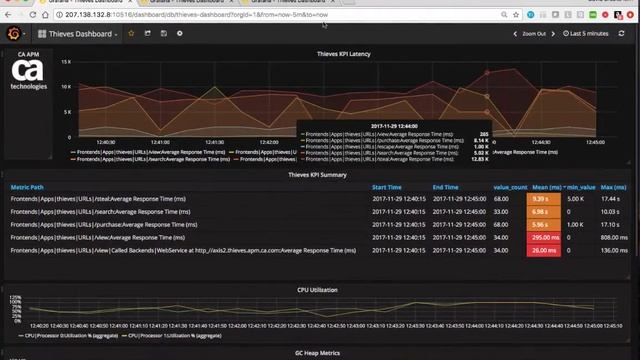This screenshot has height=360, width=640.
Task: Open the Thieves Dashboard picker dropdown
Action: (x=78, y=34)
